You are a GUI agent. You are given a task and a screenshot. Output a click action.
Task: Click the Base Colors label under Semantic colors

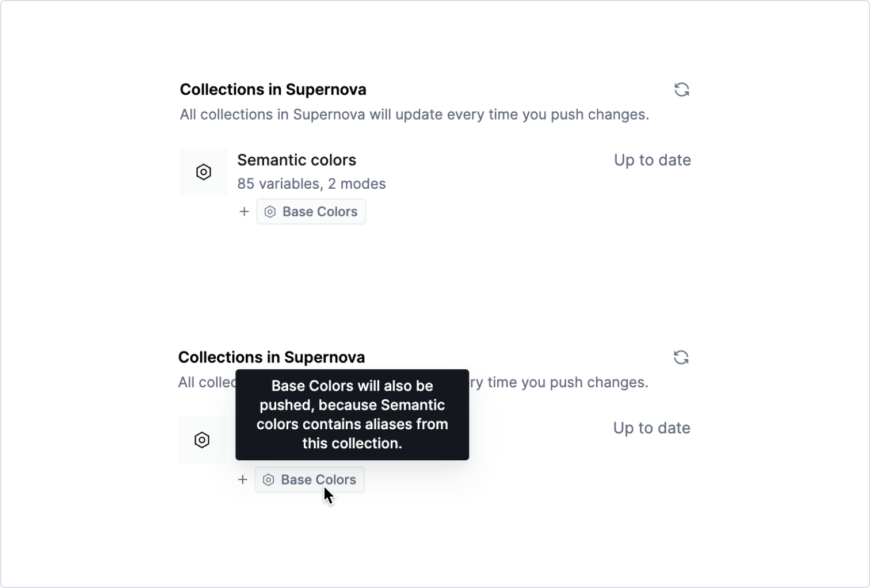click(320, 212)
